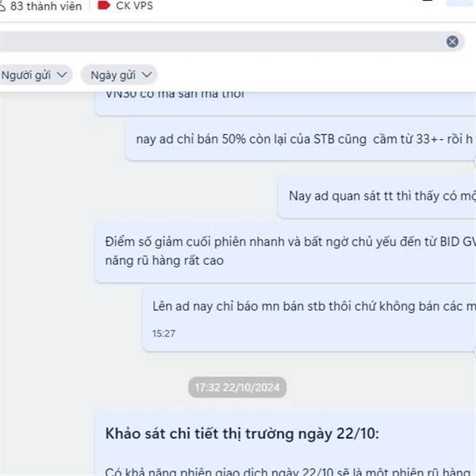Click the line 'Có khả năng phiên giao dịch'
476x476 pixels.
[290, 471]
